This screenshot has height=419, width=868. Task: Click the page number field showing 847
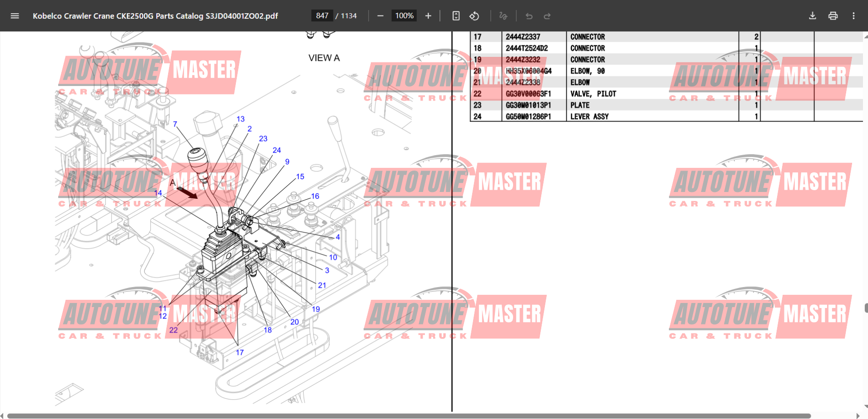pyautogui.click(x=322, y=16)
